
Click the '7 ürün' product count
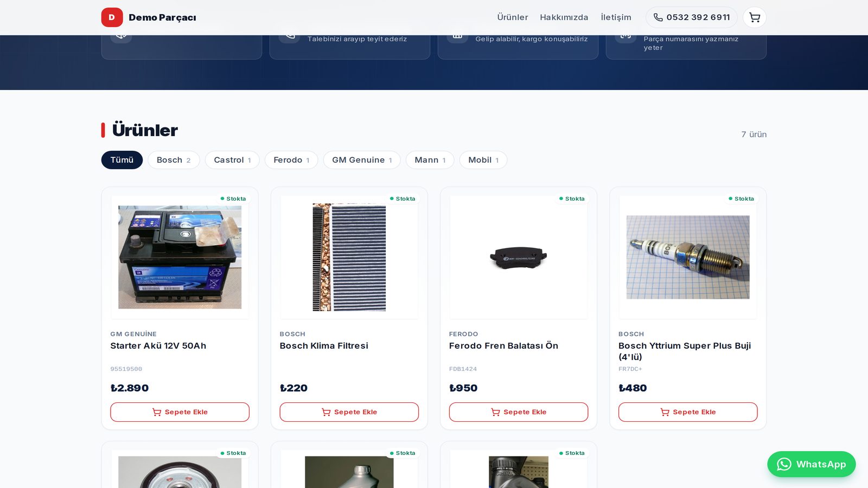pos(754,134)
